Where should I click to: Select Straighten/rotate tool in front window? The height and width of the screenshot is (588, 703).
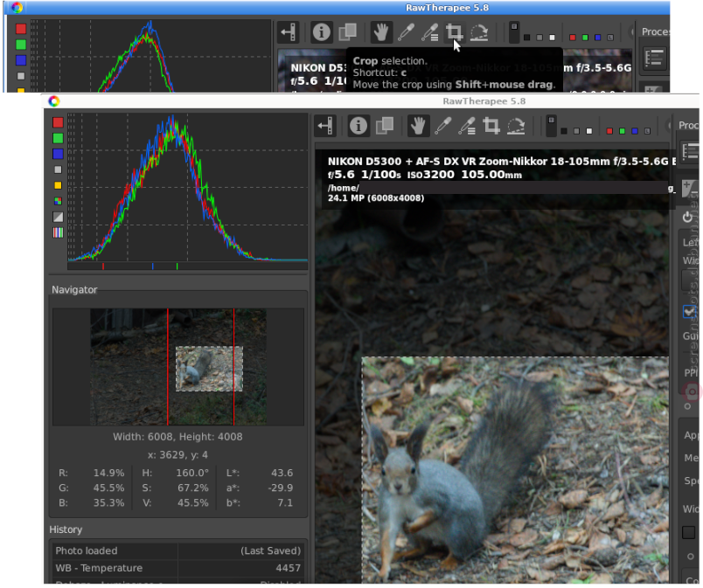pyautogui.click(x=516, y=126)
